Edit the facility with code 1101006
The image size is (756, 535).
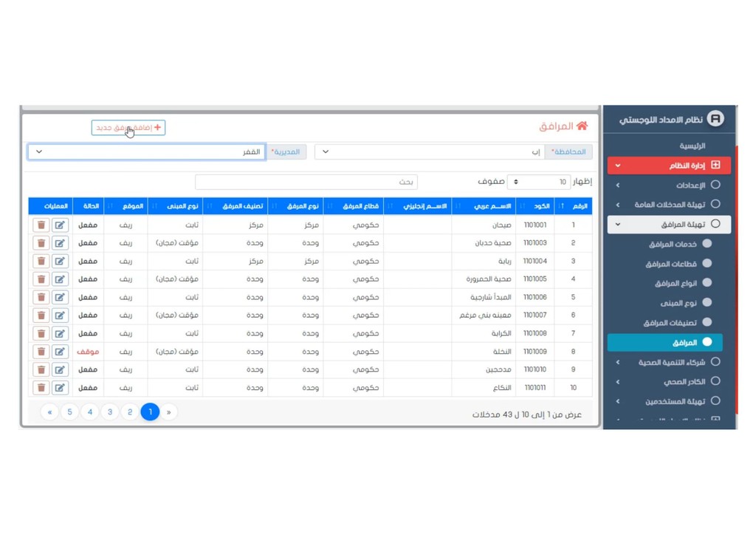(60, 297)
